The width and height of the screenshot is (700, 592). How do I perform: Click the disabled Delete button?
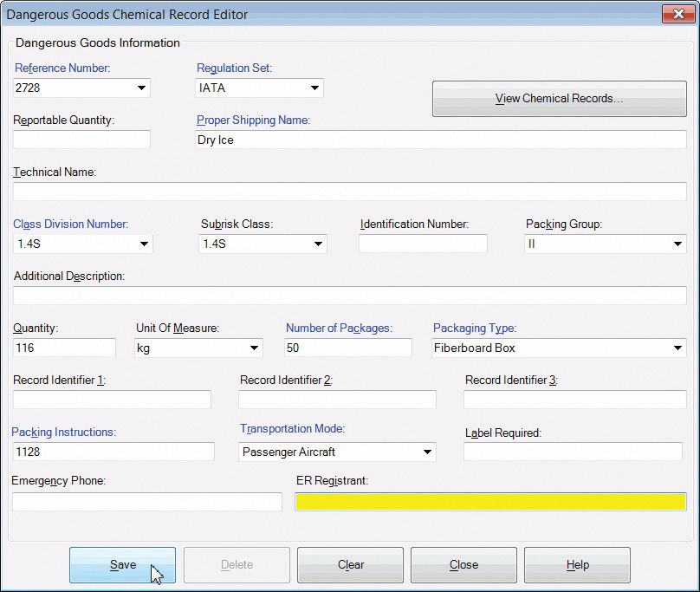tap(237, 565)
